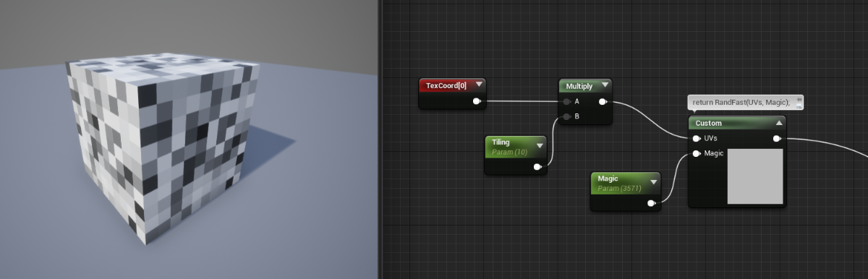Viewport: 868px width, 279px height.
Task: Select the Multiply node title
Action: coord(579,86)
